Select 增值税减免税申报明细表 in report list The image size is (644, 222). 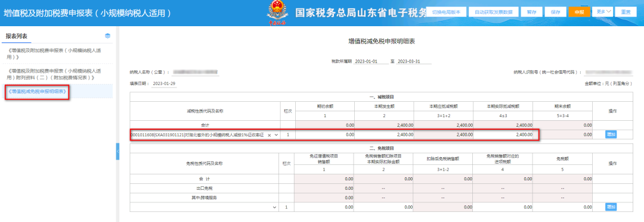point(37,92)
